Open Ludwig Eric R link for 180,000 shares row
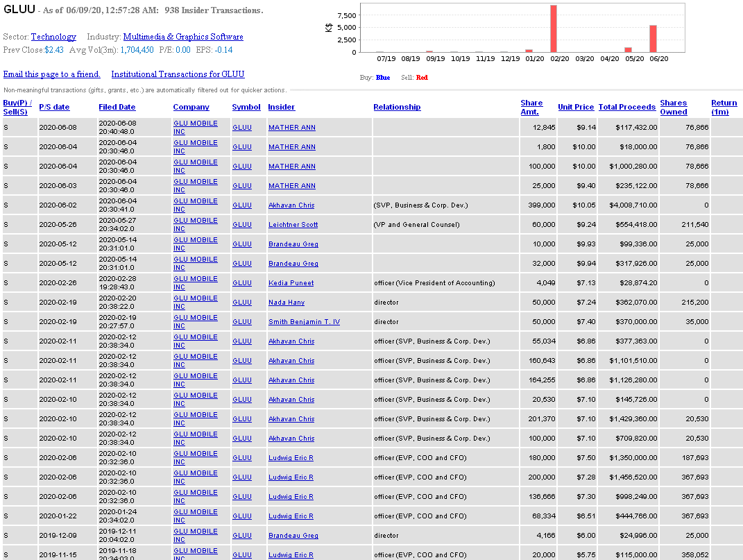This screenshot has width=743, height=560. (291, 458)
